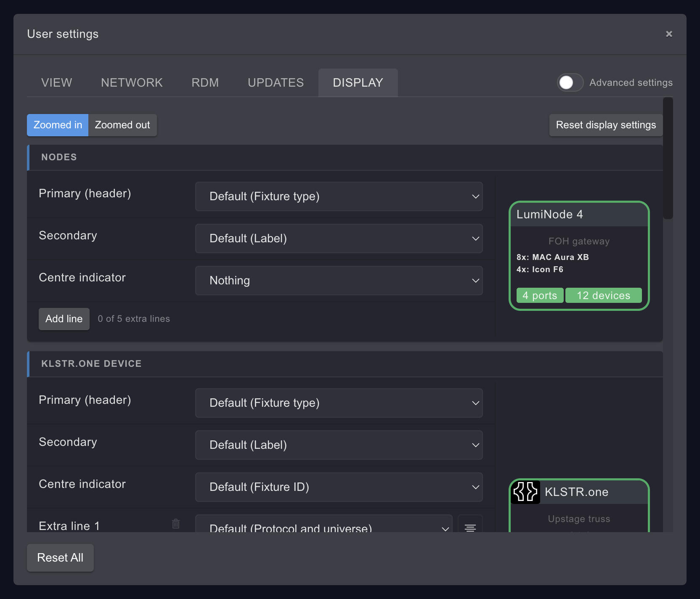Click the '0 of 5 extra lines' text

(134, 319)
